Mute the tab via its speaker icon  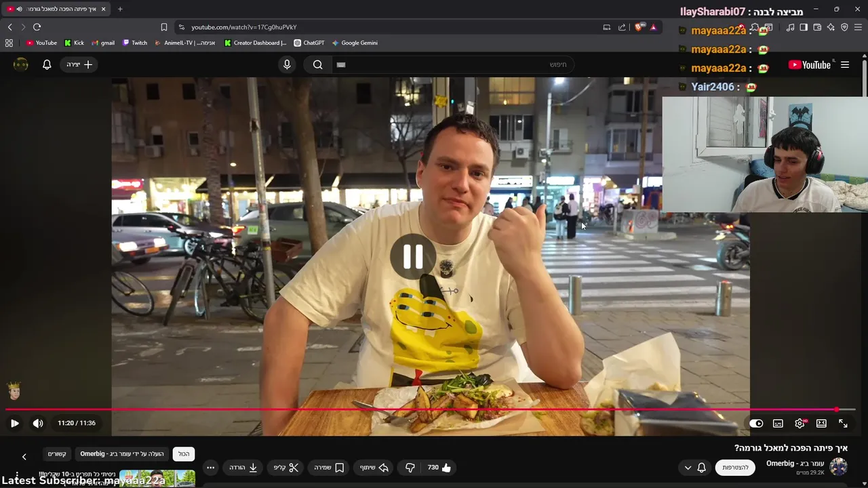point(19,9)
